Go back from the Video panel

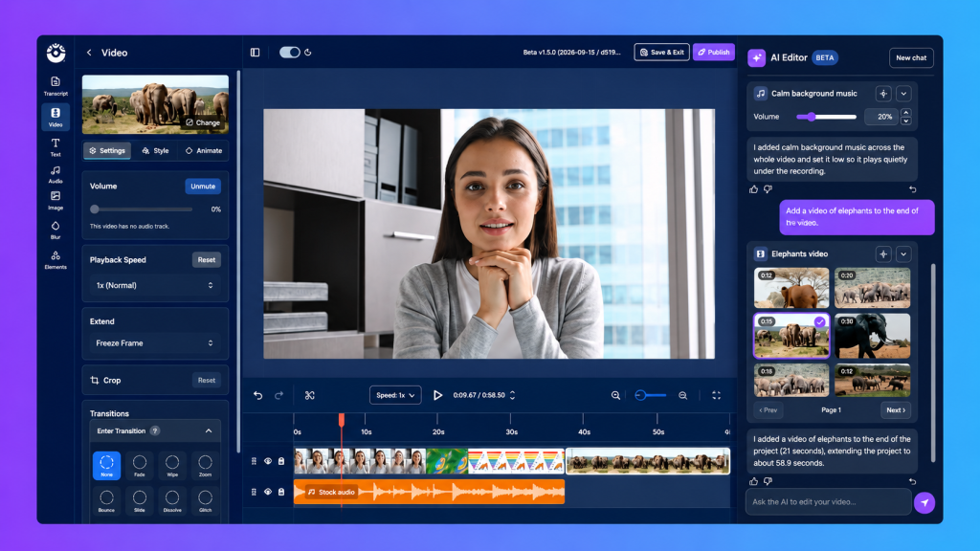point(89,53)
